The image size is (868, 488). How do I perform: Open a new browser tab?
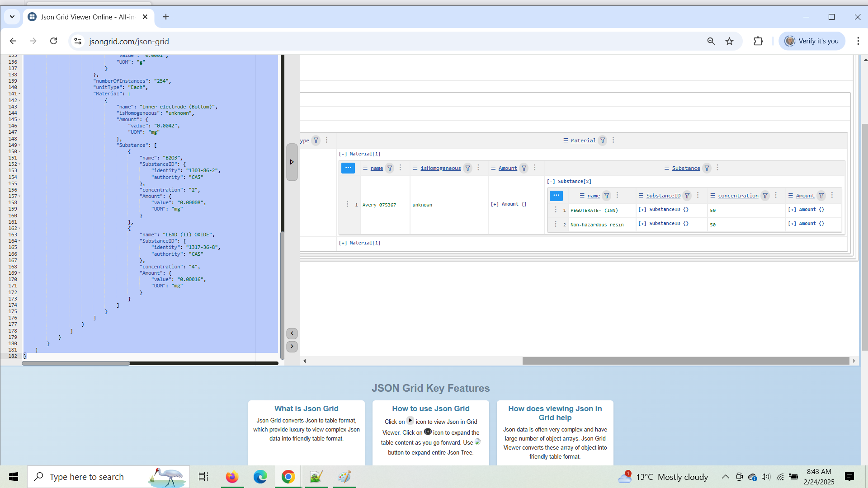(x=166, y=17)
